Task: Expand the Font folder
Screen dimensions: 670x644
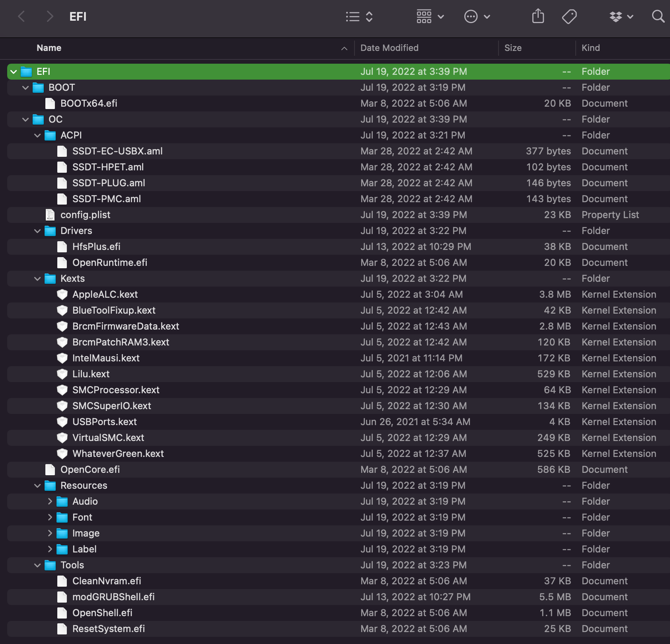Action: 50,517
